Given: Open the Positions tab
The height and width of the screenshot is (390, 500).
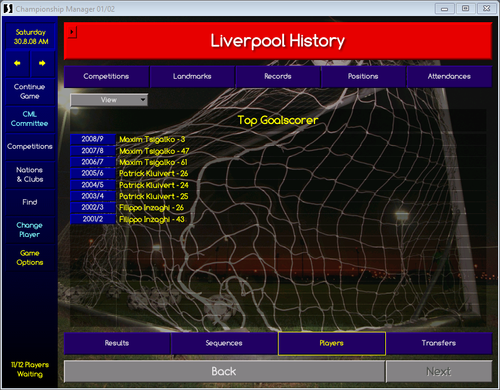Looking at the screenshot, I should click(363, 76).
